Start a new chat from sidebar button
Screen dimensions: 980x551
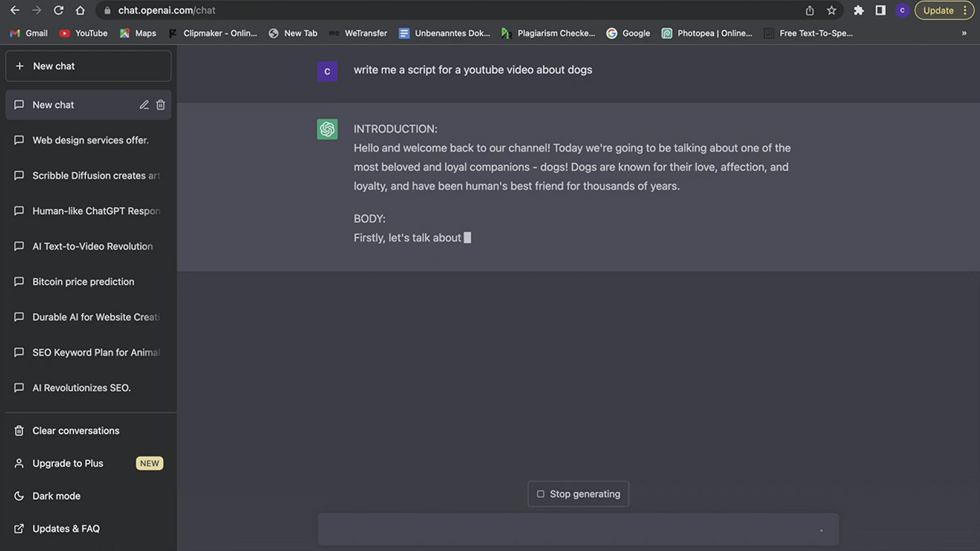click(x=88, y=66)
